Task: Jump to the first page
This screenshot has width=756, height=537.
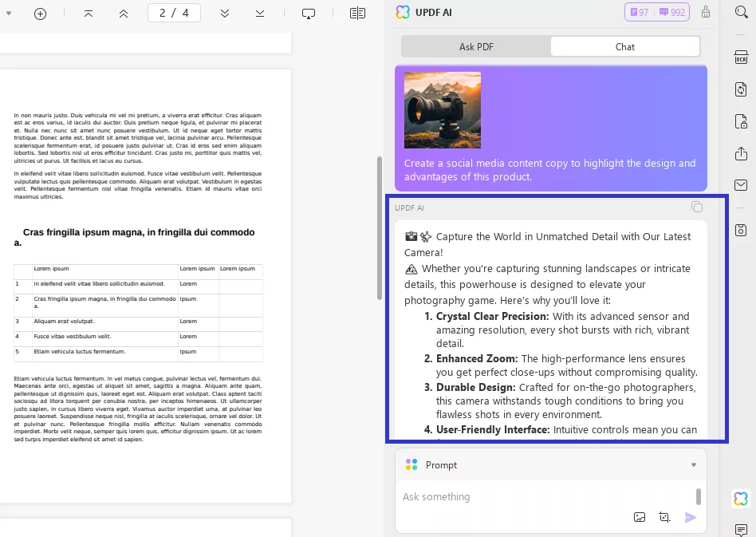Action: 89,14
